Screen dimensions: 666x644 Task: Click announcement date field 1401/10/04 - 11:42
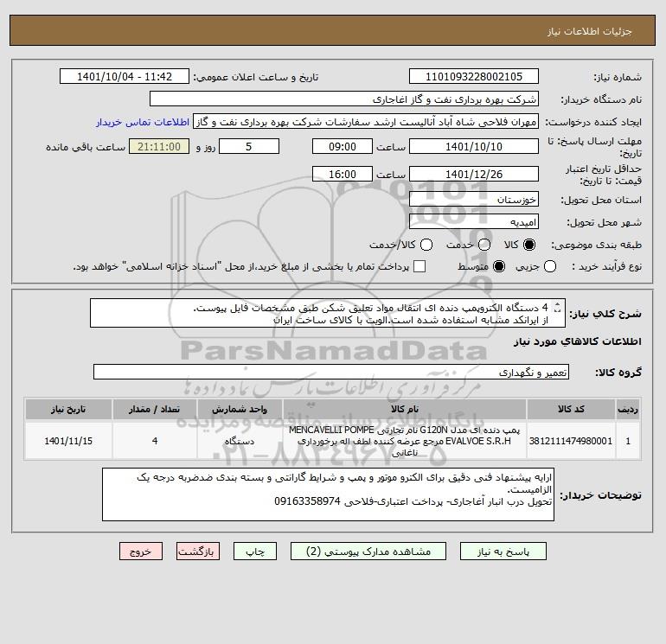(125, 77)
